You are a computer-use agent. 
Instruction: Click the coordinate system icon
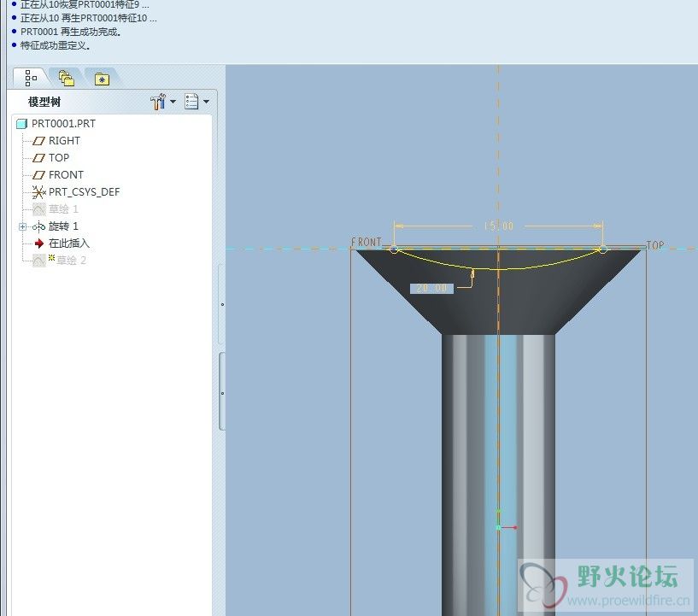[38, 192]
